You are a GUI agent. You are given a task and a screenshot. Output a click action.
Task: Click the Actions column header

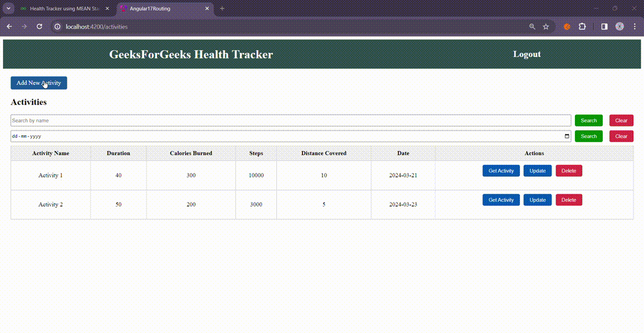pyautogui.click(x=535, y=153)
